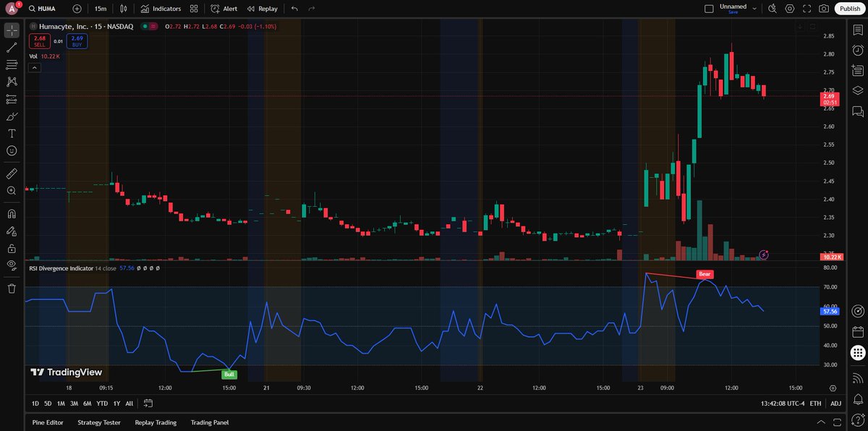This screenshot has height=431, width=868.
Task: Set 3M date range
Action: tap(74, 404)
